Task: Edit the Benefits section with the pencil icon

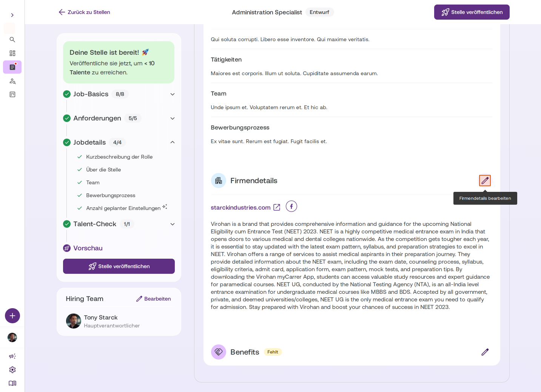Action: tap(485, 352)
